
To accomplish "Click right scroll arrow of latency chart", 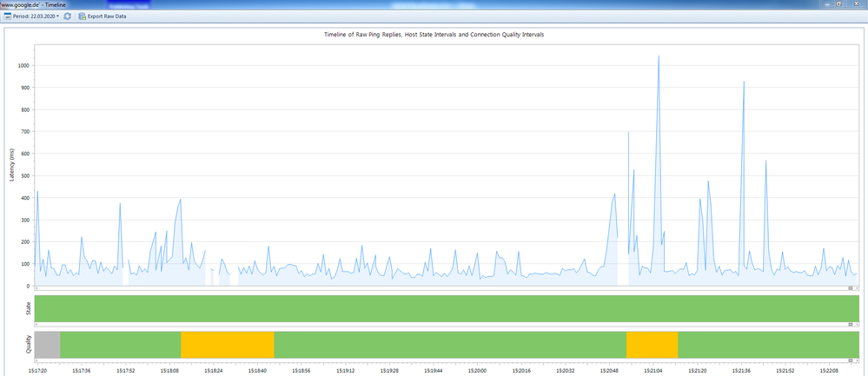I will pyautogui.click(x=858, y=288).
